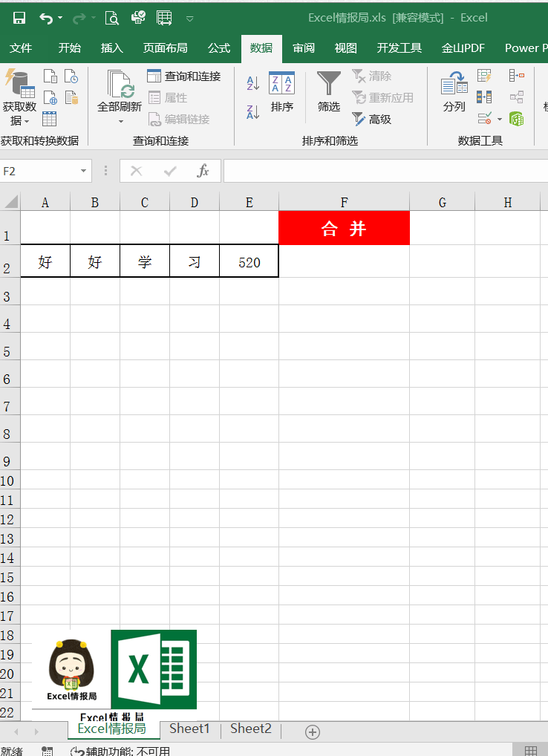Click the From Table/Range icon

point(49,119)
